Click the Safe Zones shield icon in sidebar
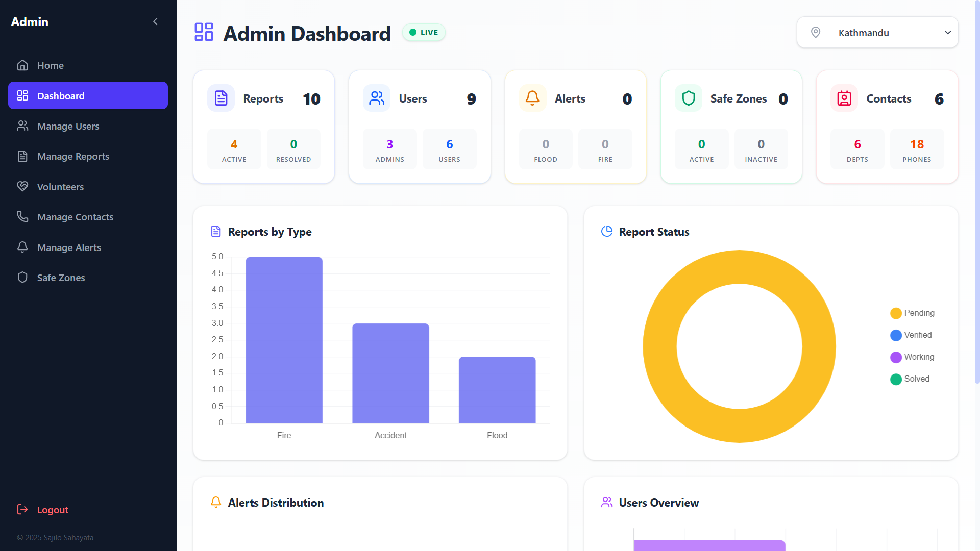This screenshot has width=980, height=551. 22,278
